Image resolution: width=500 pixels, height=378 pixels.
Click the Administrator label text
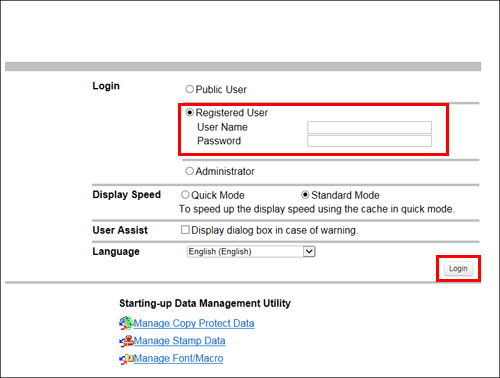225,171
